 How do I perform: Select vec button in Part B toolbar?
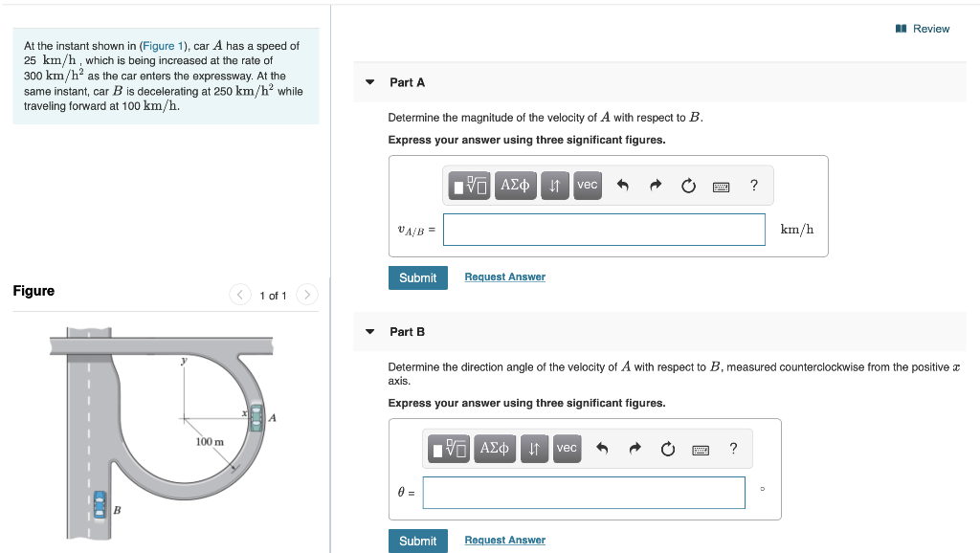pos(567,449)
